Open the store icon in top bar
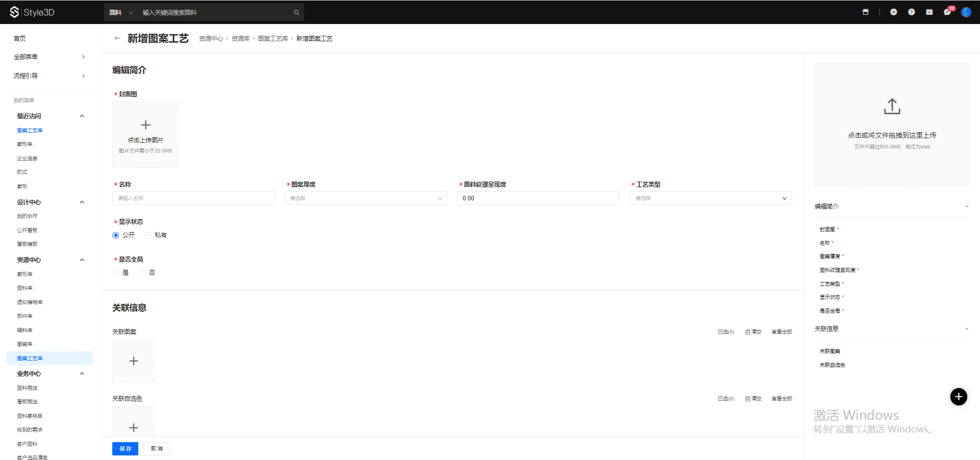980x460 pixels. (865, 12)
